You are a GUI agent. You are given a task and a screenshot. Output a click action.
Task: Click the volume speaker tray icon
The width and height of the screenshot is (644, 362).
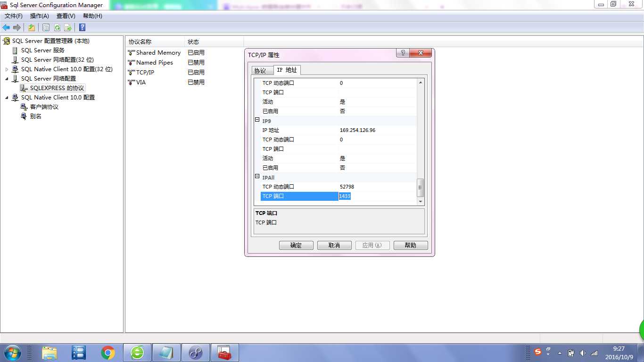(x=583, y=353)
